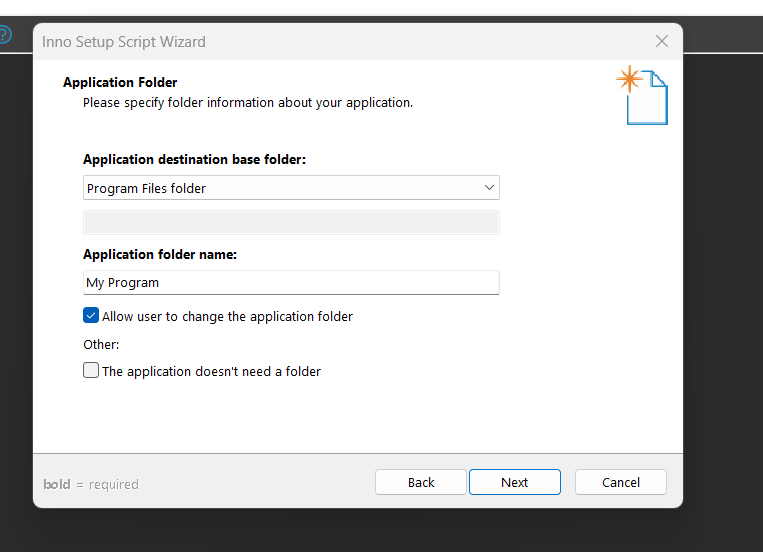Go to previous page with Back button
Viewport: 763px width, 552px height.
[421, 482]
